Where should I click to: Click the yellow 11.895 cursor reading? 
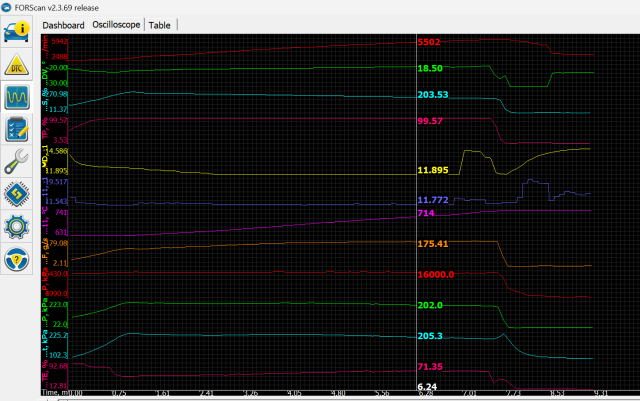click(x=433, y=171)
